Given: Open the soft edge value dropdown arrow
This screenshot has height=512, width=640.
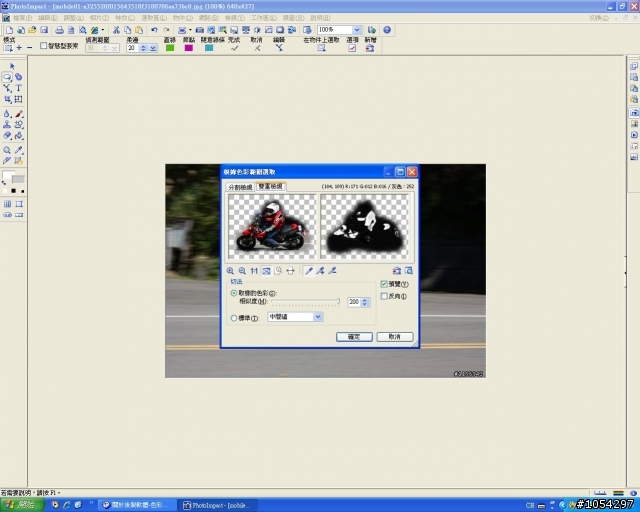Looking at the screenshot, I should (153, 48).
